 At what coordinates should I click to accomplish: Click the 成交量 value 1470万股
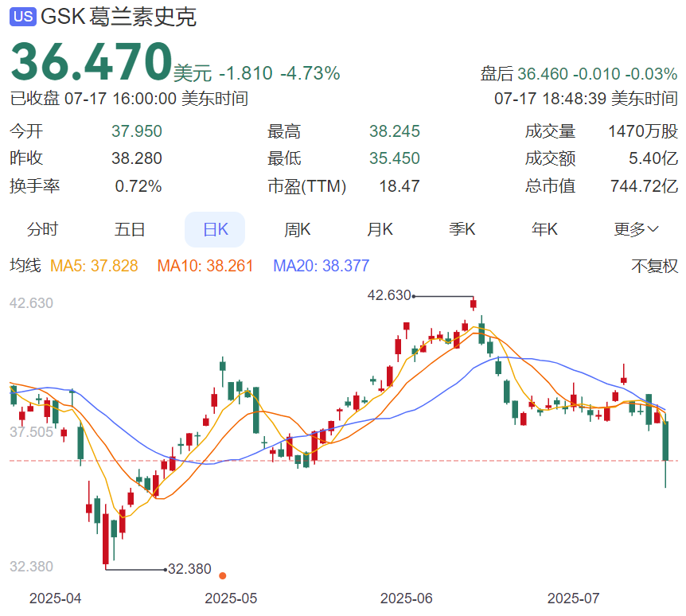point(643,131)
